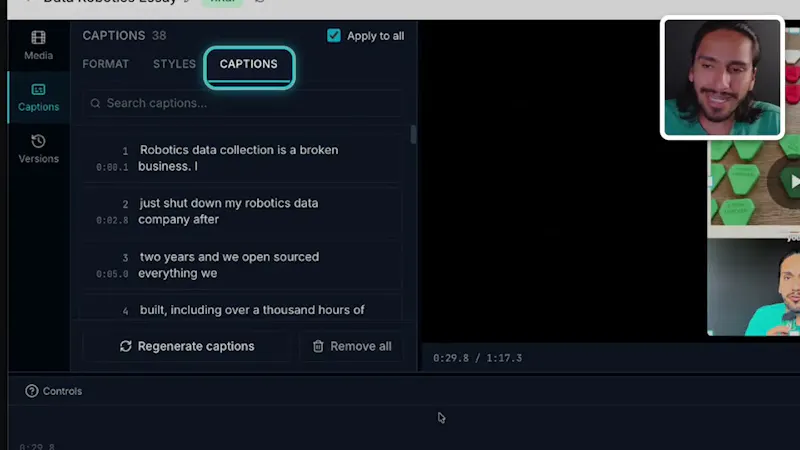Toggle the Apply to all checkbox
Image resolution: width=800 pixels, height=450 pixels.
tap(334, 36)
